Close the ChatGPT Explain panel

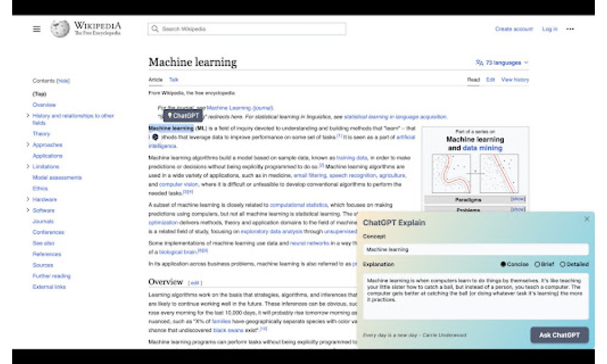coord(587,219)
